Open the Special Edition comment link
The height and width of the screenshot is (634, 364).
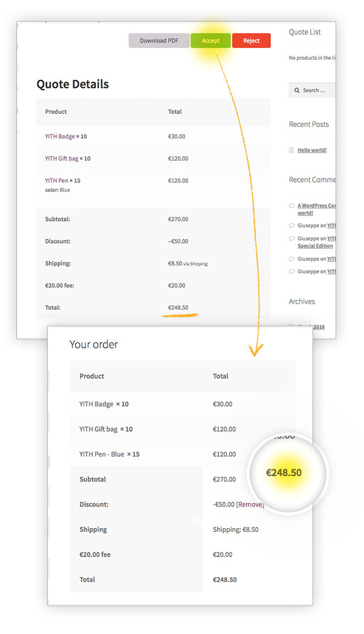[315, 246]
